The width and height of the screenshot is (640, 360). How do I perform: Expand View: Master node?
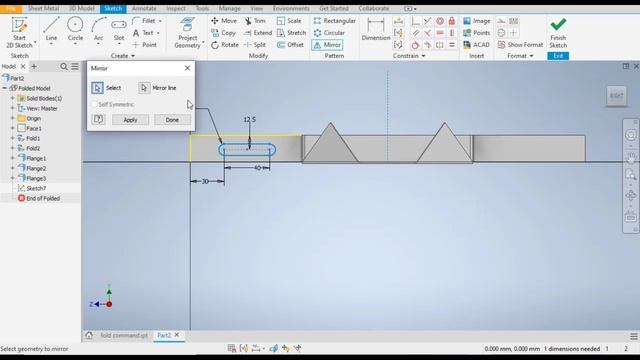(x=12, y=108)
